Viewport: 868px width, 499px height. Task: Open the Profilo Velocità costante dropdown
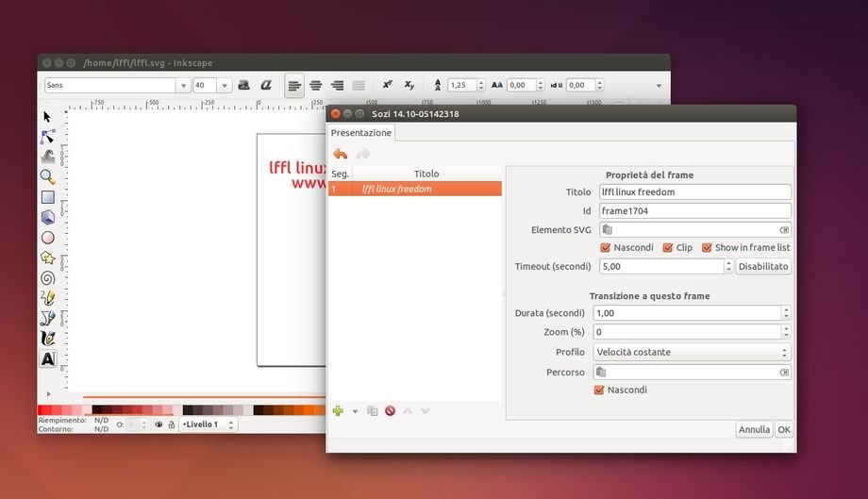coord(692,352)
